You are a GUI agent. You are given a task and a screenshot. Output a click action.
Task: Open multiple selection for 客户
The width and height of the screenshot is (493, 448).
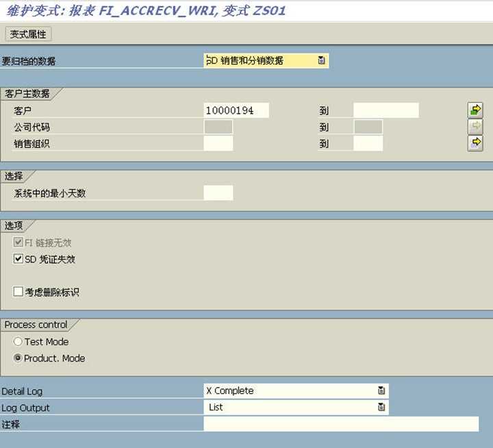[475, 110]
